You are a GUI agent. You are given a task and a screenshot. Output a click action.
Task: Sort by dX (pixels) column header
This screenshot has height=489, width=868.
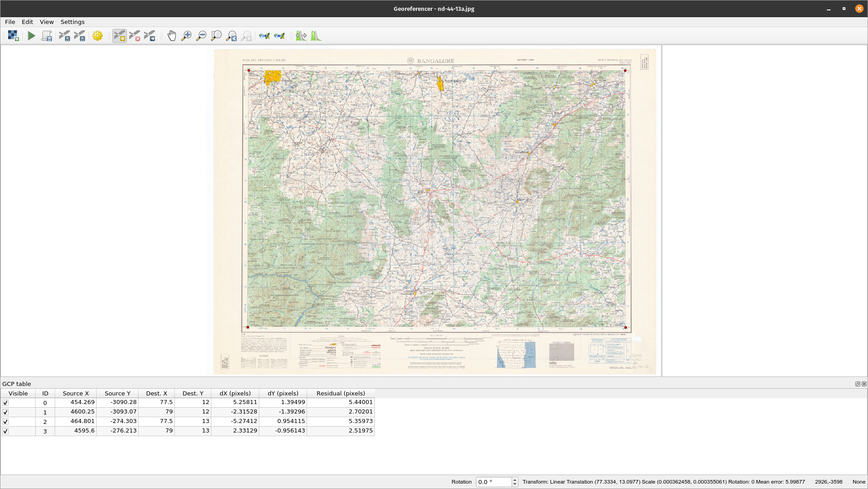pyautogui.click(x=235, y=393)
